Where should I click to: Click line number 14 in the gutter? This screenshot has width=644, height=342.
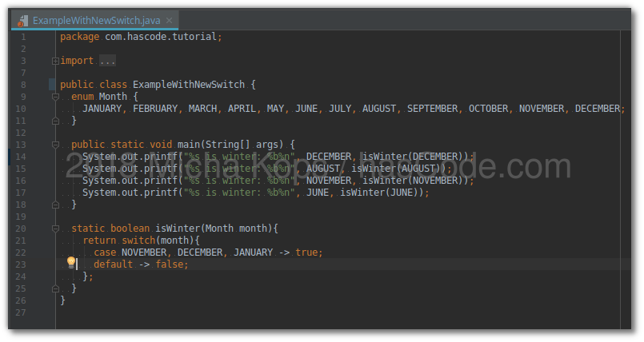21,157
